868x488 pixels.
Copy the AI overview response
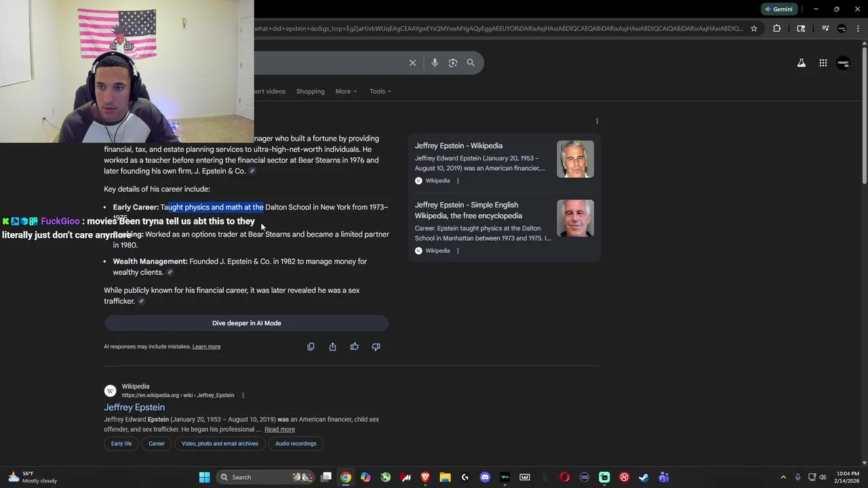311,346
